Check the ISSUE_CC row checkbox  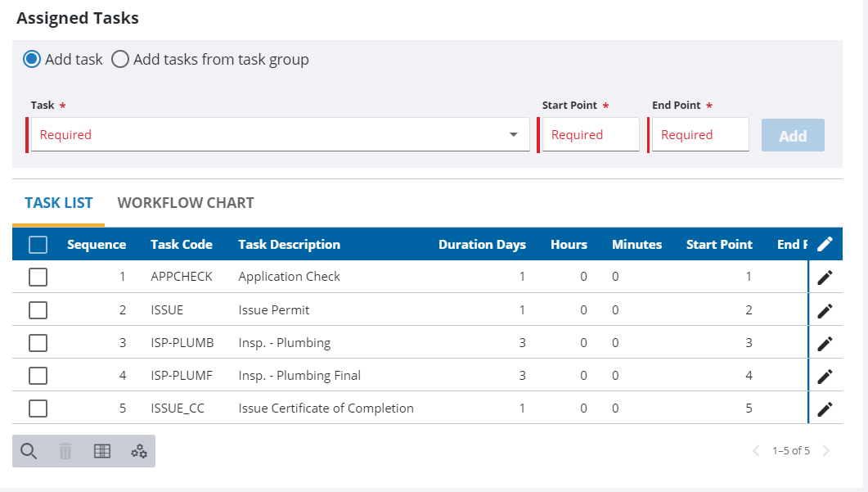point(38,408)
